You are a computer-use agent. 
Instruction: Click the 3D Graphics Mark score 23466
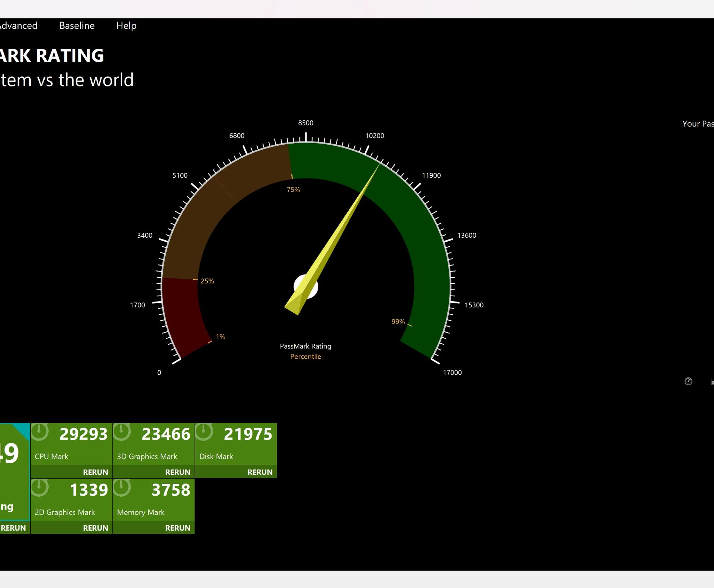point(166,434)
